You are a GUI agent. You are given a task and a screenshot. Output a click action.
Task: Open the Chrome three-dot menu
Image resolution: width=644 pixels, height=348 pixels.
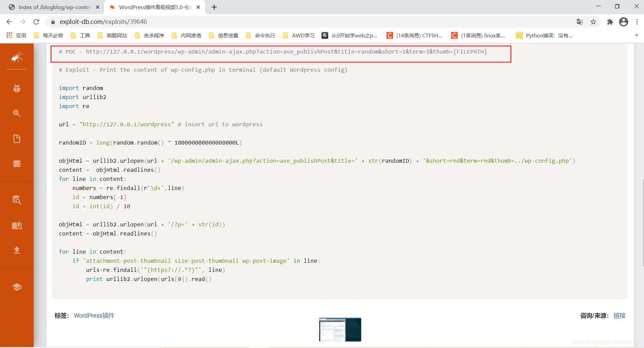coord(637,22)
